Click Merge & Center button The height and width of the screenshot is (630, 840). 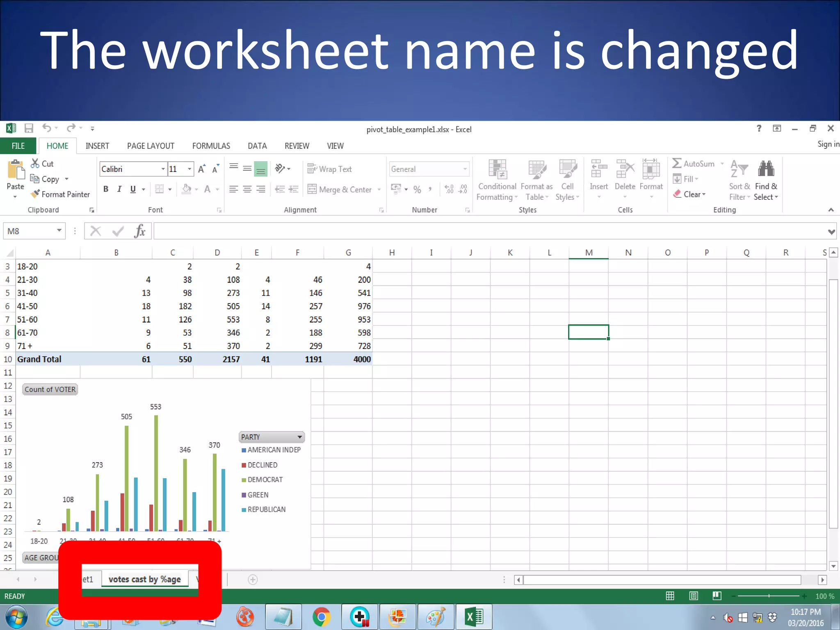(340, 189)
